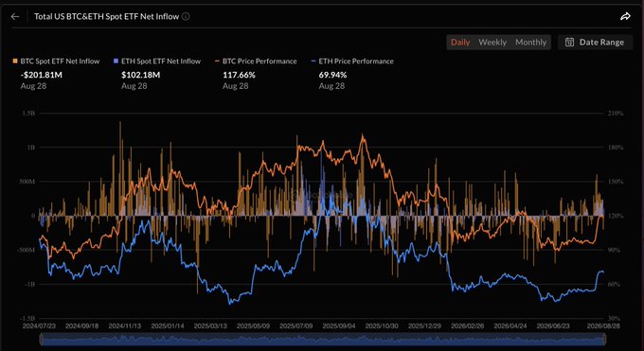Click the $102.18M ETH inflow value
Viewport: 644px width, 351px height.
(x=141, y=75)
